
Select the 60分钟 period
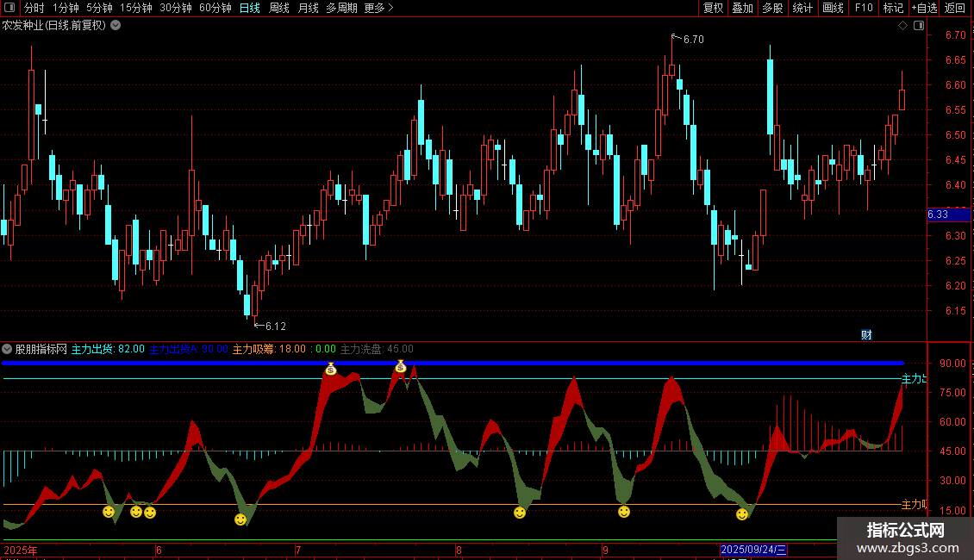(215, 8)
